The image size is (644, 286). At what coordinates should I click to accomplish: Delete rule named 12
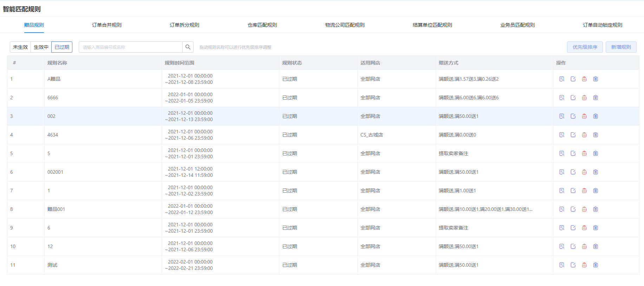click(584, 246)
